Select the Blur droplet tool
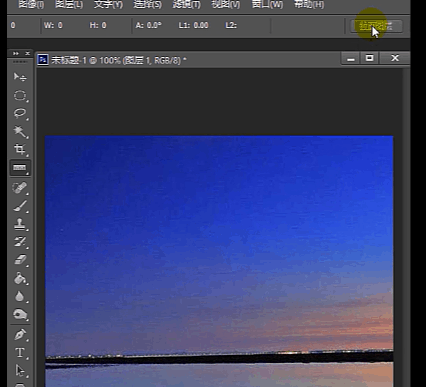Image resolution: width=426 pixels, height=387 pixels. point(20,296)
